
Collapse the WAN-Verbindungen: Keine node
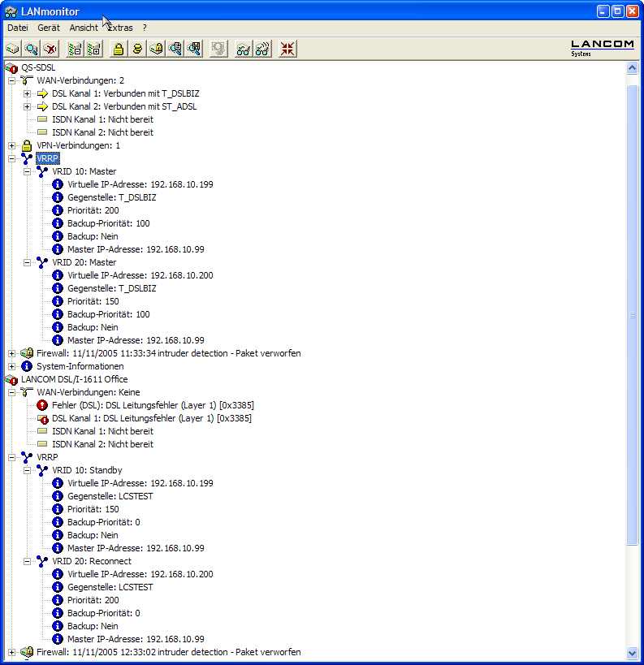click(x=11, y=392)
